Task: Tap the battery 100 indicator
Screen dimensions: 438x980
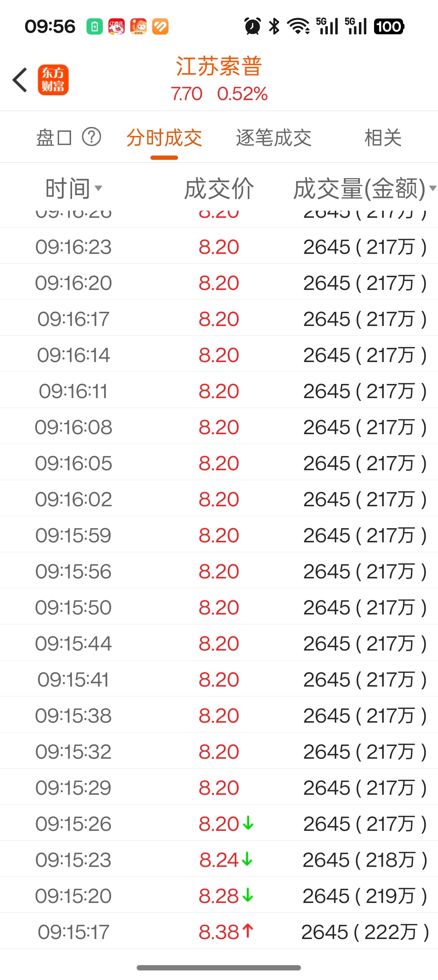Action: [x=389, y=26]
